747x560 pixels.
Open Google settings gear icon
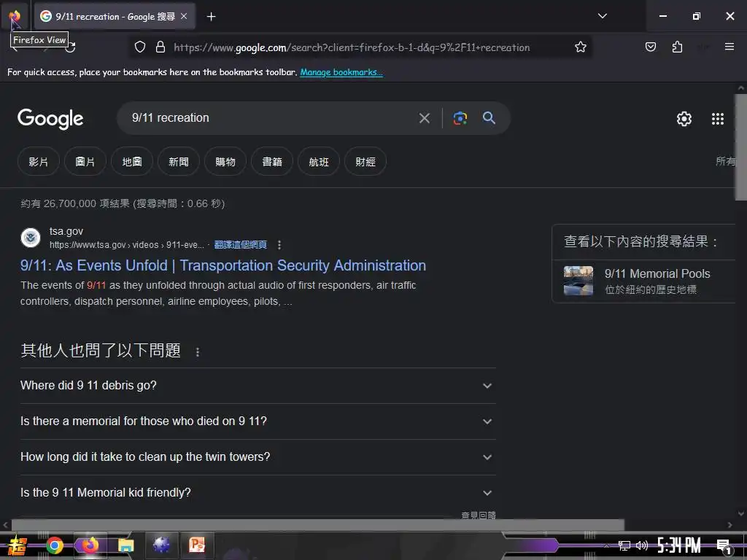click(684, 119)
